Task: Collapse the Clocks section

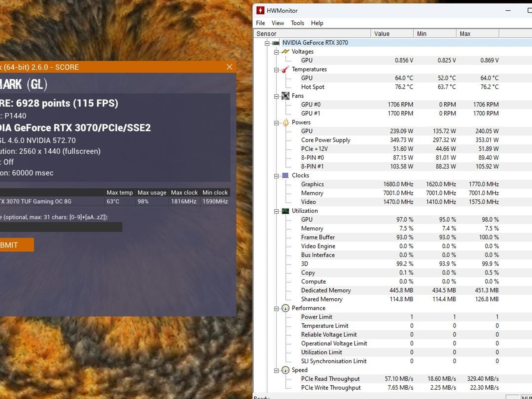Action: pyautogui.click(x=276, y=176)
